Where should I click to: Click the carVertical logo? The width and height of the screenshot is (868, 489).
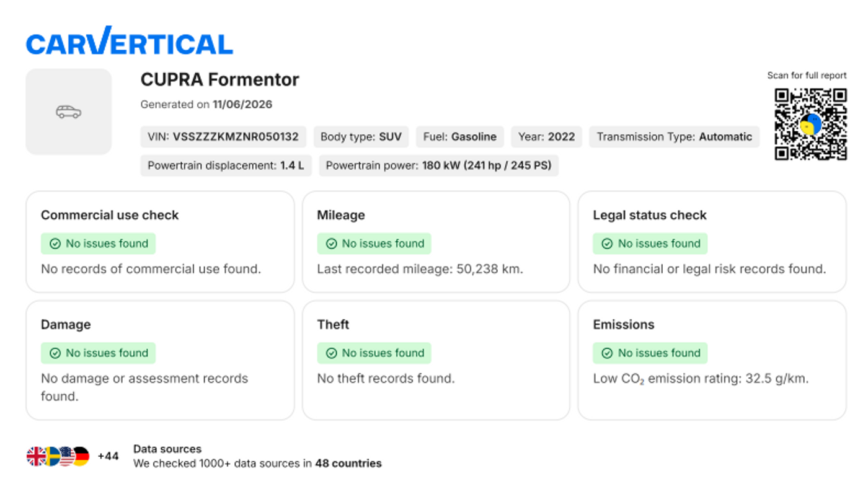[130, 42]
